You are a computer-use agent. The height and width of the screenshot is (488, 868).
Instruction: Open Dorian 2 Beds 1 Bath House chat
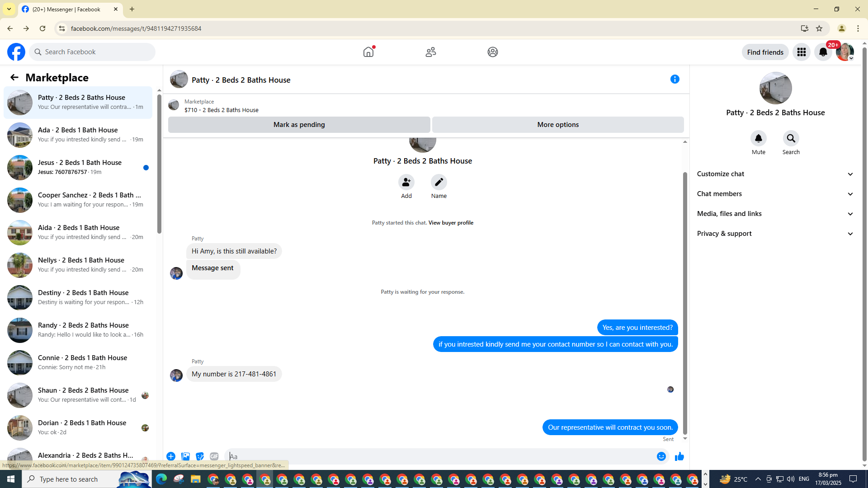78,428
